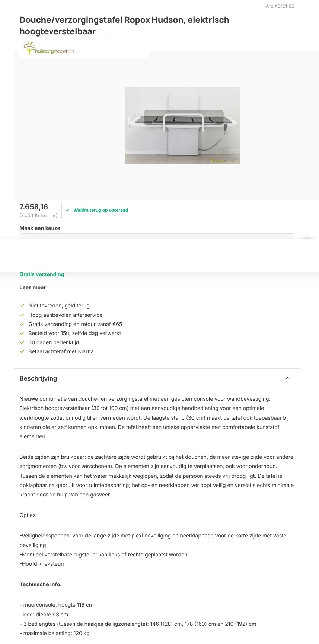Click the checkmark beside Betaal achteraf met Klarna
The image size is (319, 644).
[22, 351]
